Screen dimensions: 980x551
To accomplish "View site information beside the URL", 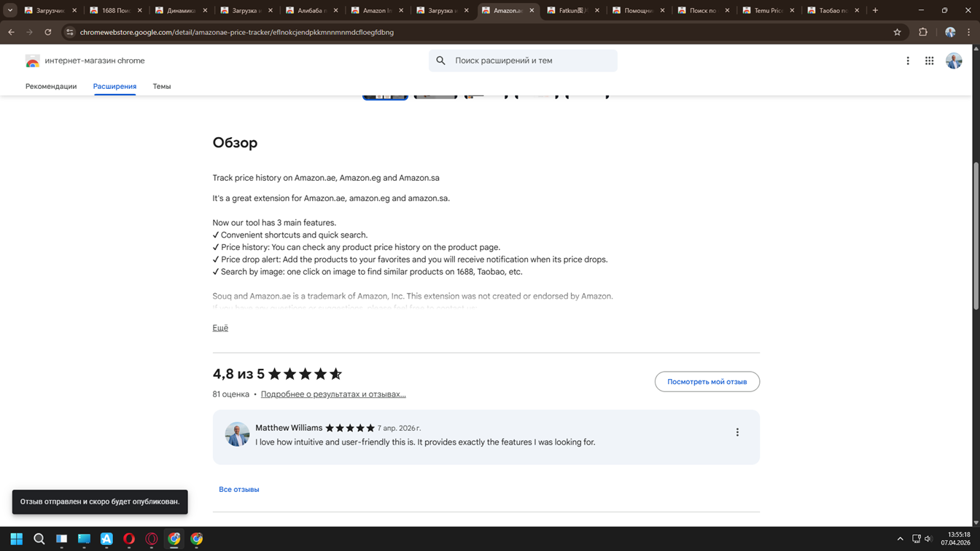I will (x=70, y=32).
